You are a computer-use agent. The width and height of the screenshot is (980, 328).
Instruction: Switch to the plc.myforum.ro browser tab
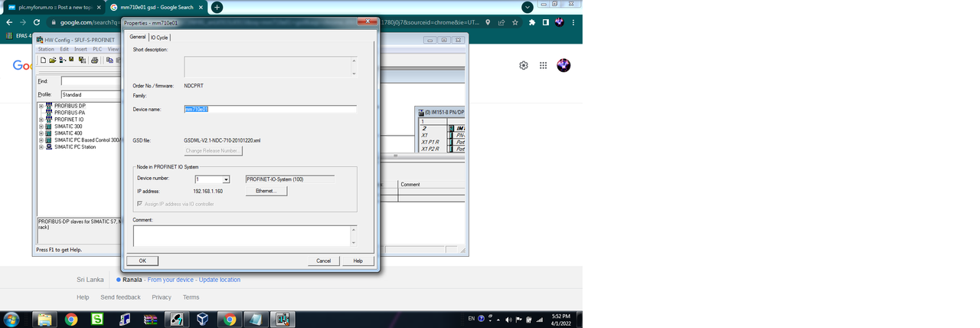tap(55, 7)
